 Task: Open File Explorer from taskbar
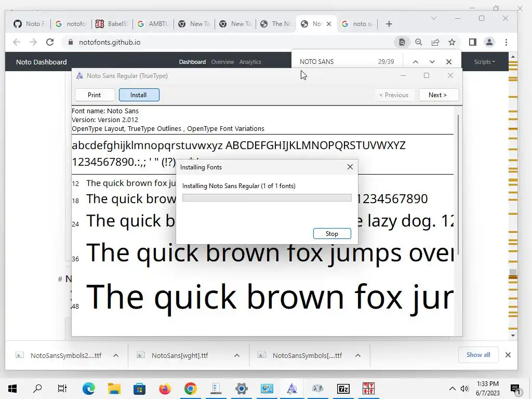[x=114, y=389]
